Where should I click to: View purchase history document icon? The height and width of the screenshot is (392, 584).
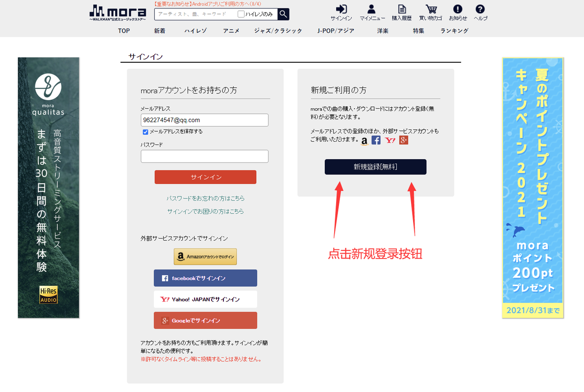coord(402,9)
